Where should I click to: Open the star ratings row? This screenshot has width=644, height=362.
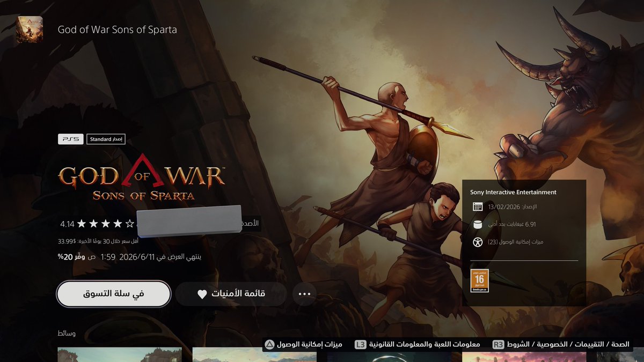[106, 224]
